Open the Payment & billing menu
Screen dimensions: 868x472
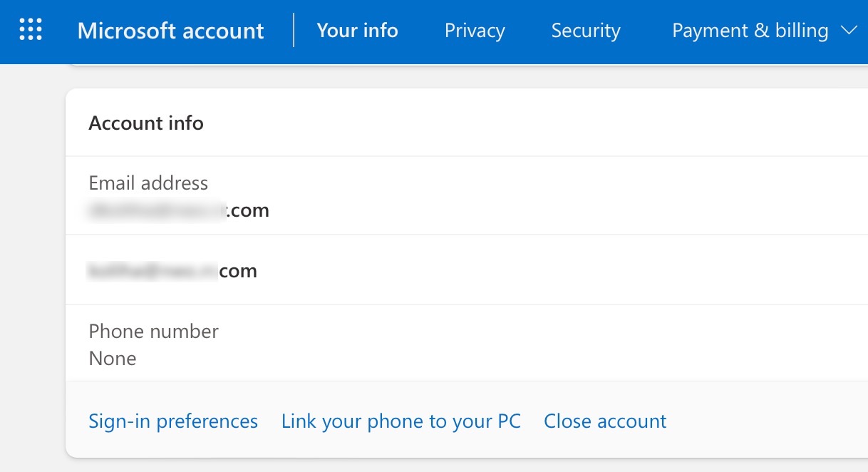coord(750,31)
